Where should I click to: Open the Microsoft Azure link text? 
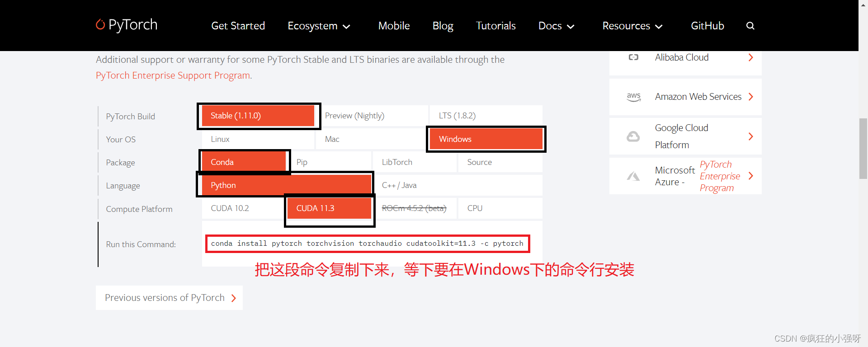[675, 176]
